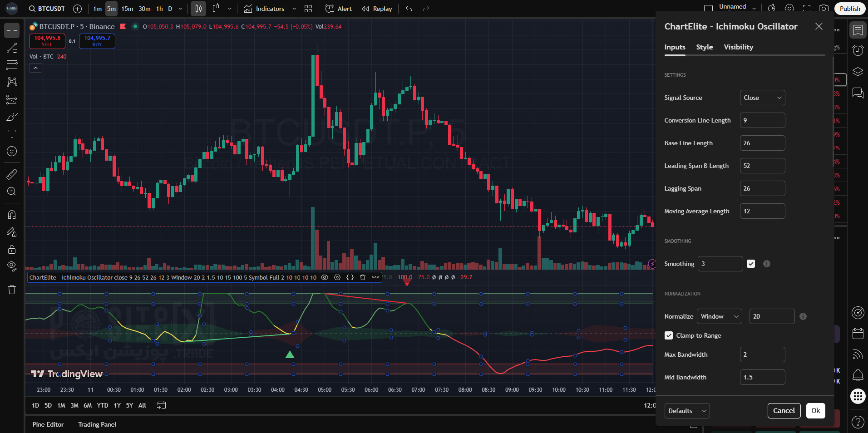Create an Alert from the toolbar

[x=339, y=9]
